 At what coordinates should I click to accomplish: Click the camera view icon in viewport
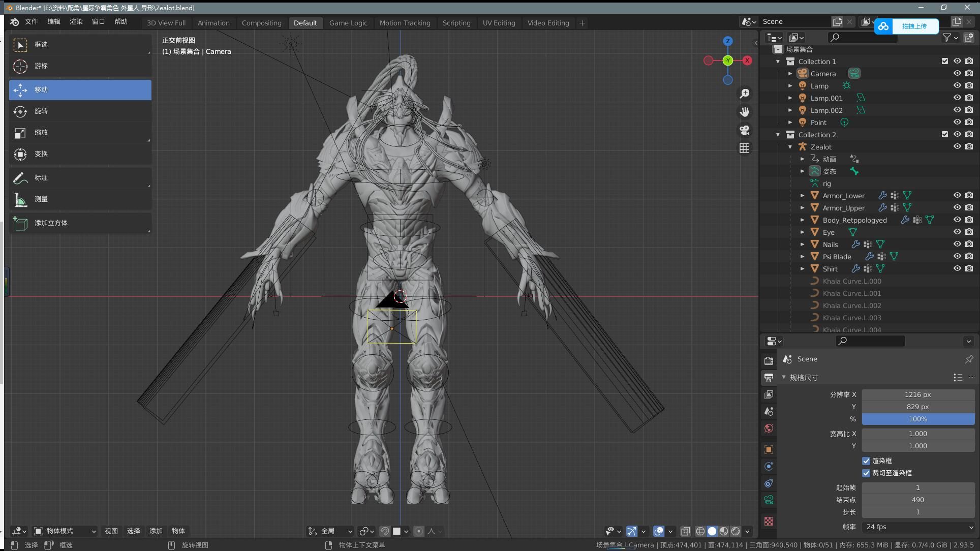coord(744,130)
